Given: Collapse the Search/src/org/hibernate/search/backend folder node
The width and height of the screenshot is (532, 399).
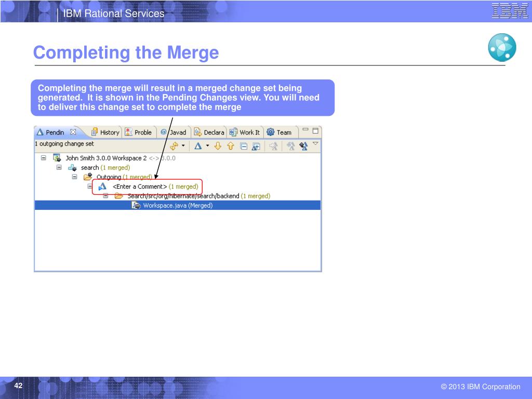Looking at the screenshot, I should [x=105, y=196].
